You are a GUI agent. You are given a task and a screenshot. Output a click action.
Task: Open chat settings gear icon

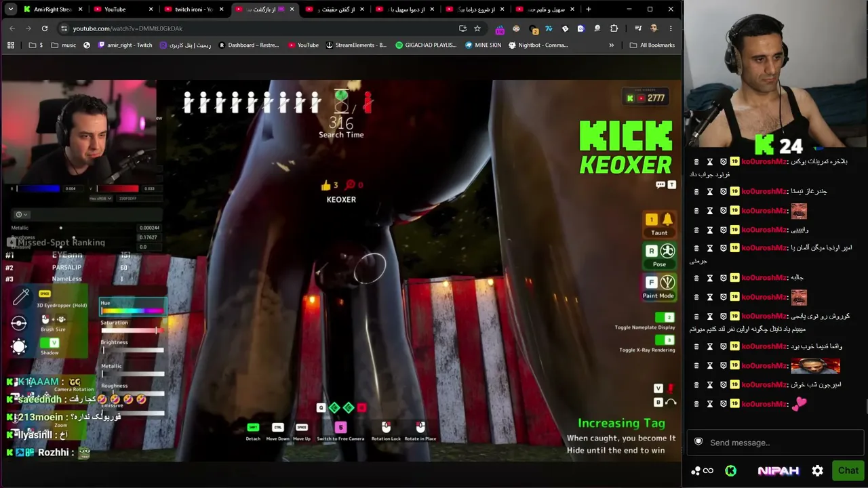tap(818, 470)
